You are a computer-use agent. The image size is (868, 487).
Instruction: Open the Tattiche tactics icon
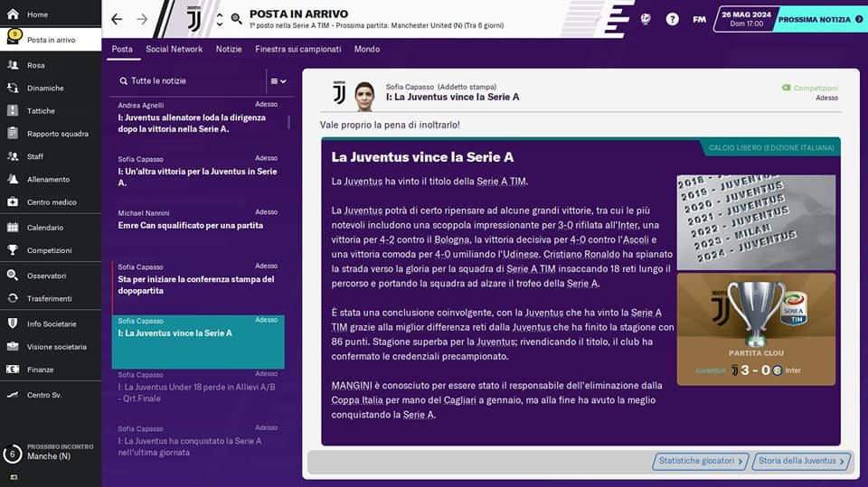coord(13,110)
